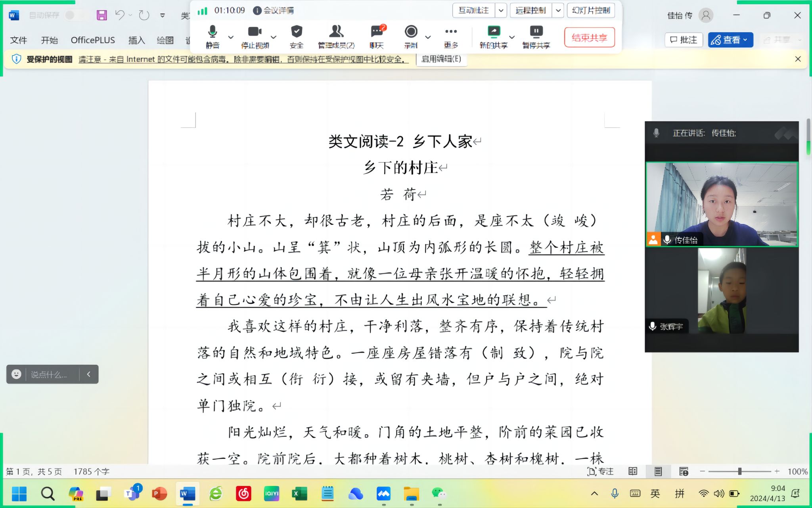
Task: Open the OfficePLUS ribbon tab
Action: [93, 40]
